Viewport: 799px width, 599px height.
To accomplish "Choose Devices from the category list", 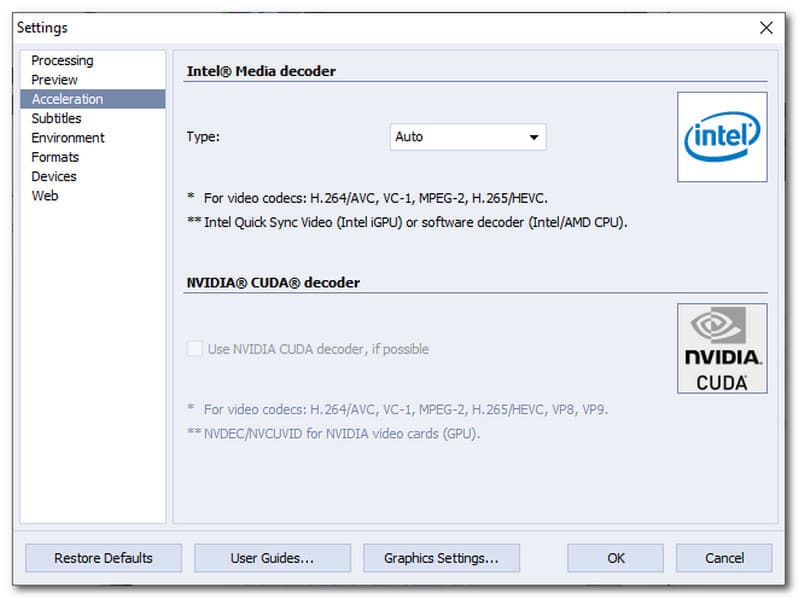I will click(54, 176).
